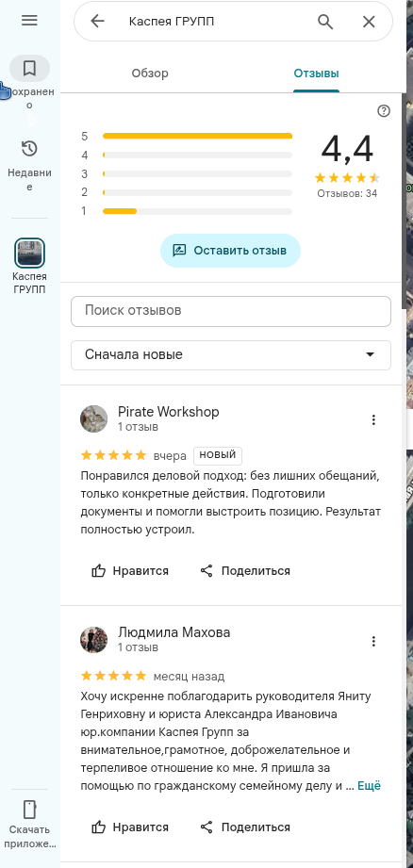Go back with the arrow icon
The height and width of the screenshot is (868, 413).
click(97, 22)
